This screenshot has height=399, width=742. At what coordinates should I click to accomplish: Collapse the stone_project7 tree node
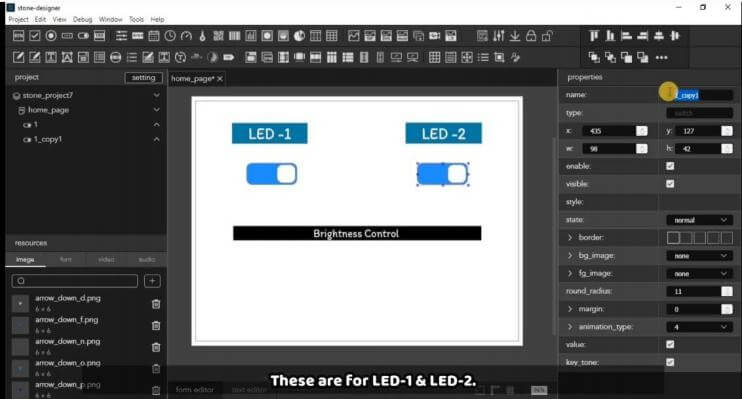(x=157, y=95)
